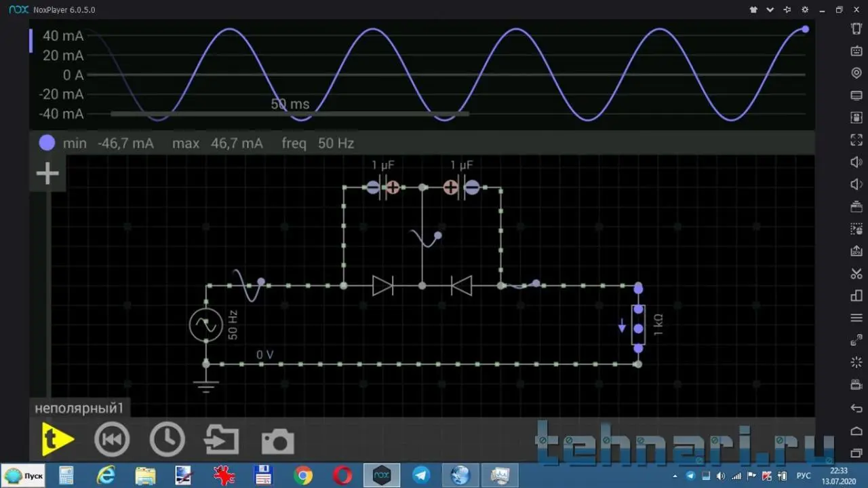Open Internet Explorer from the taskbar
Viewport: 868px width, 488px height.
106,476
